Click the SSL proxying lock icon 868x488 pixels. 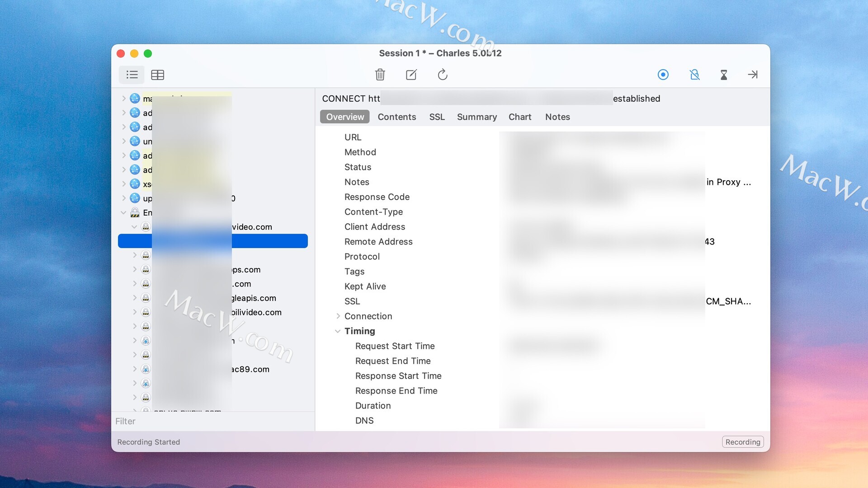tap(694, 75)
